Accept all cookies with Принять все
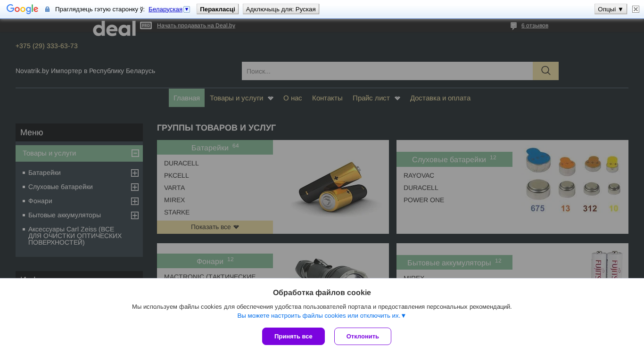The width and height of the screenshot is (644, 362). pyautogui.click(x=293, y=336)
